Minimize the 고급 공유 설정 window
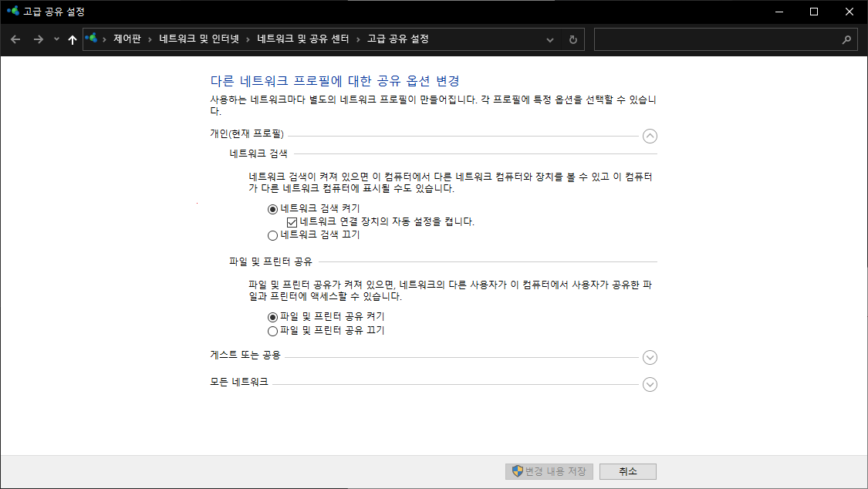The image size is (868, 489). point(778,12)
